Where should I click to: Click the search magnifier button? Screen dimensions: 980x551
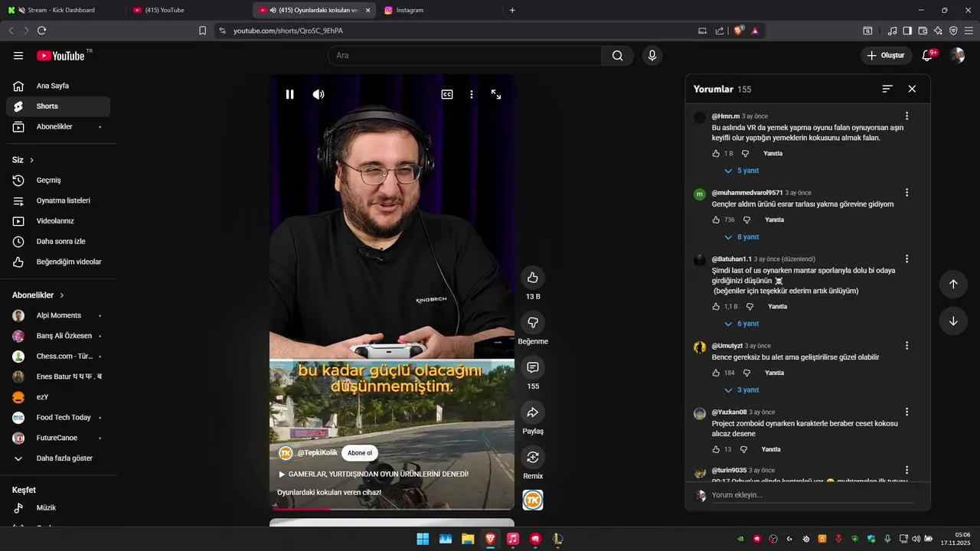click(618, 55)
